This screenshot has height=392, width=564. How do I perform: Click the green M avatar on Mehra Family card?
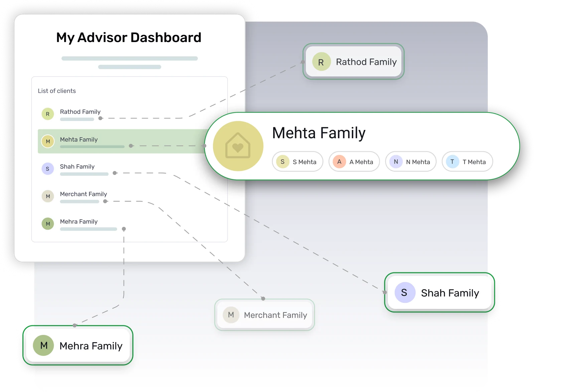(x=43, y=345)
